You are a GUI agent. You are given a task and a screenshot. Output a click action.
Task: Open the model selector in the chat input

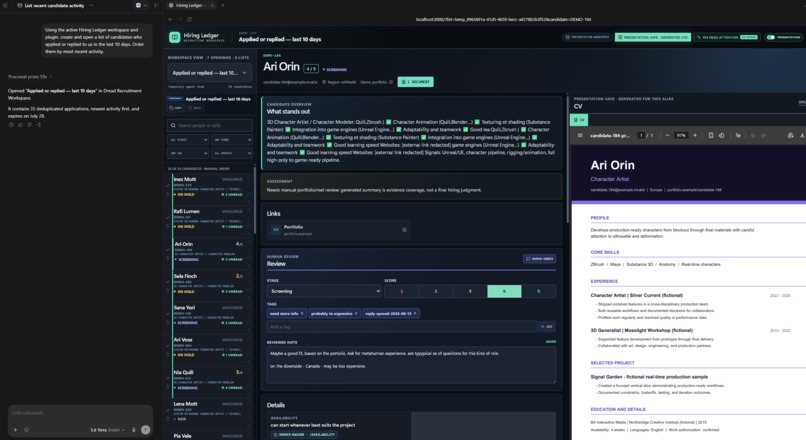pyautogui.click(x=108, y=430)
